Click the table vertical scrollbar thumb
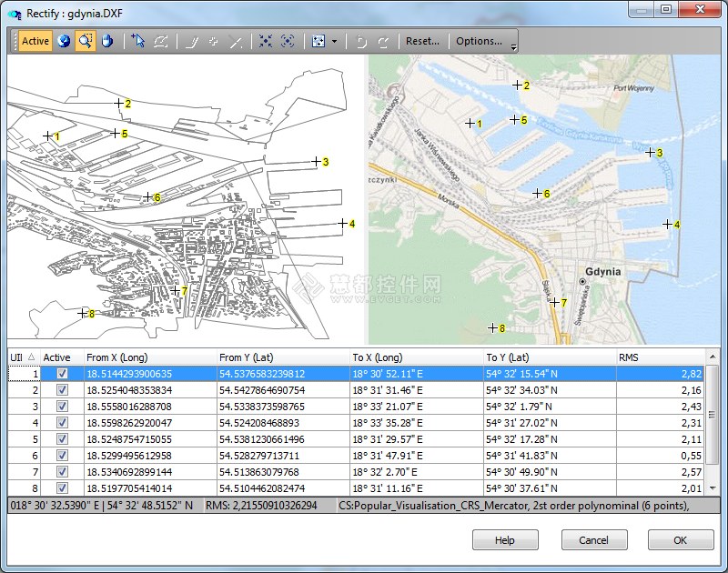This screenshot has width=728, height=573. [x=713, y=414]
